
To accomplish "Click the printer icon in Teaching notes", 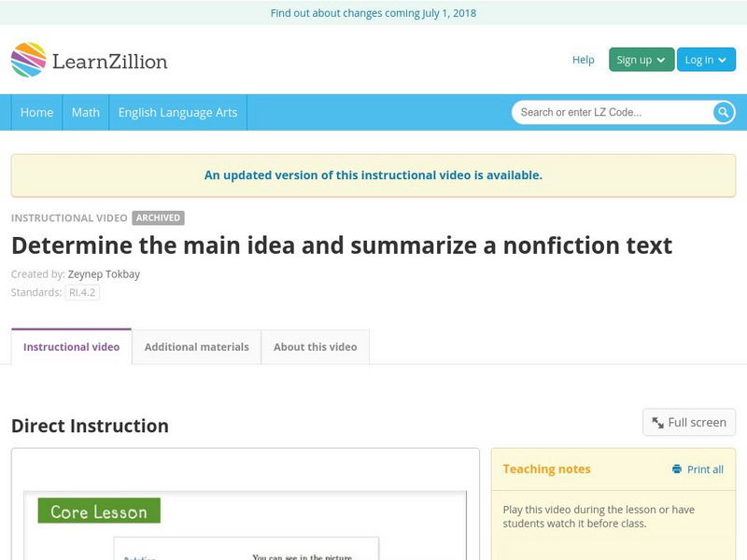I will pyautogui.click(x=677, y=469).
